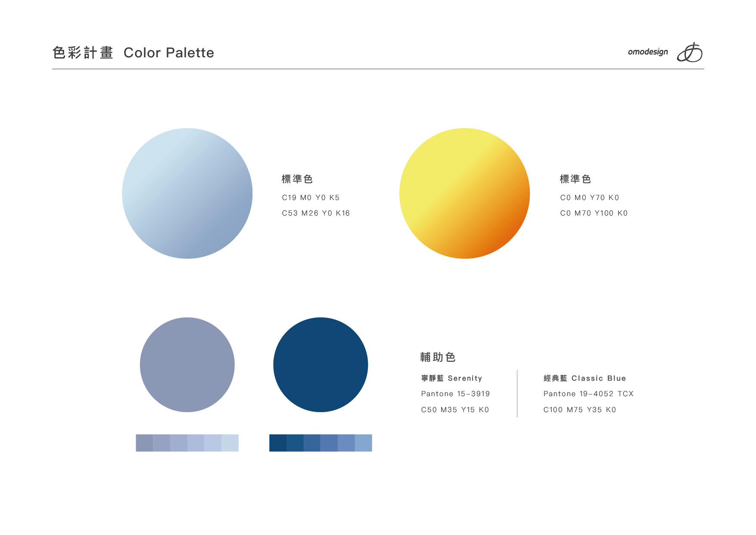Click the Pantone 15-3919 label
The width and height of the screenshot is (756, 535).
[x=455, y=394]
